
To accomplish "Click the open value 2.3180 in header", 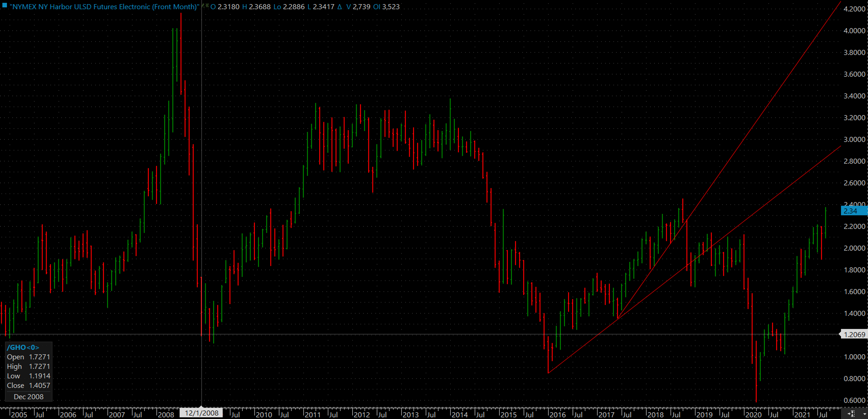I will (229, 7).
